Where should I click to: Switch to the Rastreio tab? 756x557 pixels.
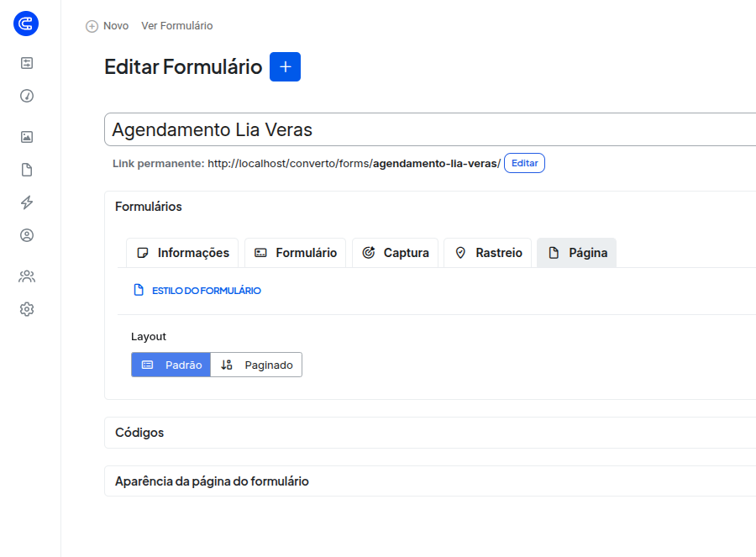click(x=487, y=253)
